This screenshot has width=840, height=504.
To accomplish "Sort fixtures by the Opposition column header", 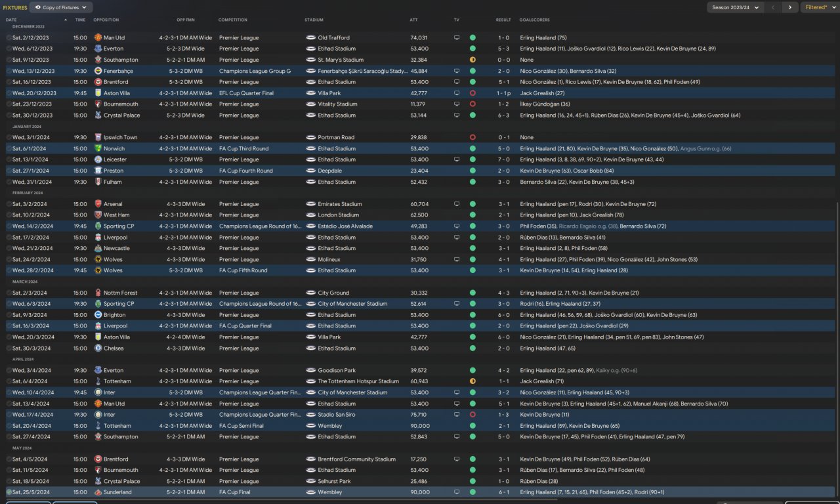I will [106, 20].
